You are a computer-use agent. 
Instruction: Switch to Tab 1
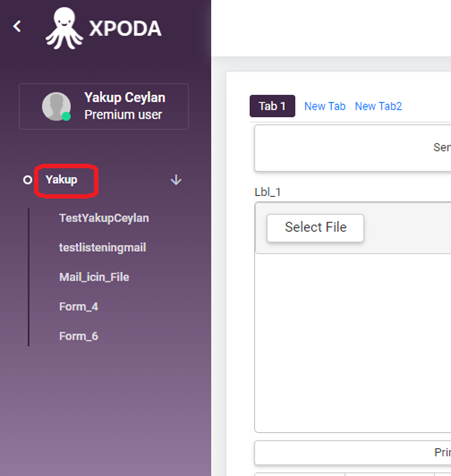pos(272,106)
